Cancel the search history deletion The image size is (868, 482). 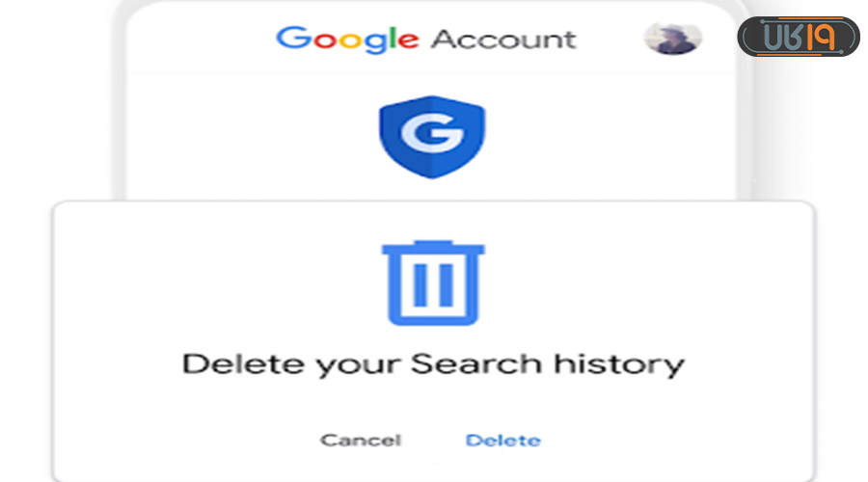click(361, 441)
